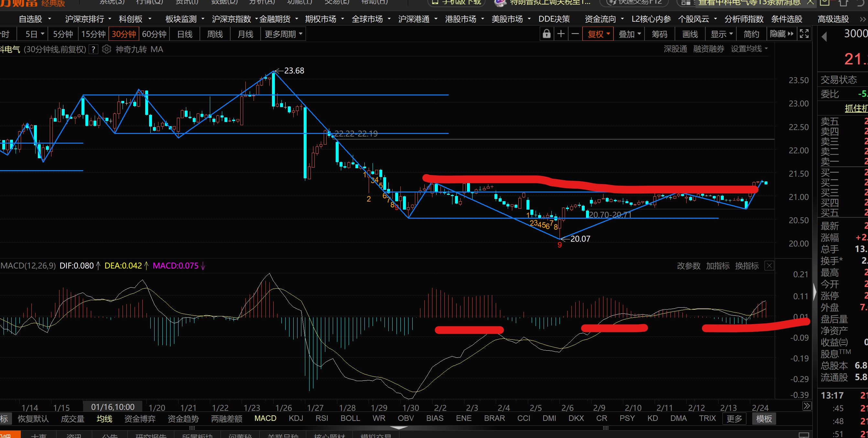This screenshot has height=438, width=868.
Task: Open 设置均线 dropdown
Action: (x=749, y=49)
